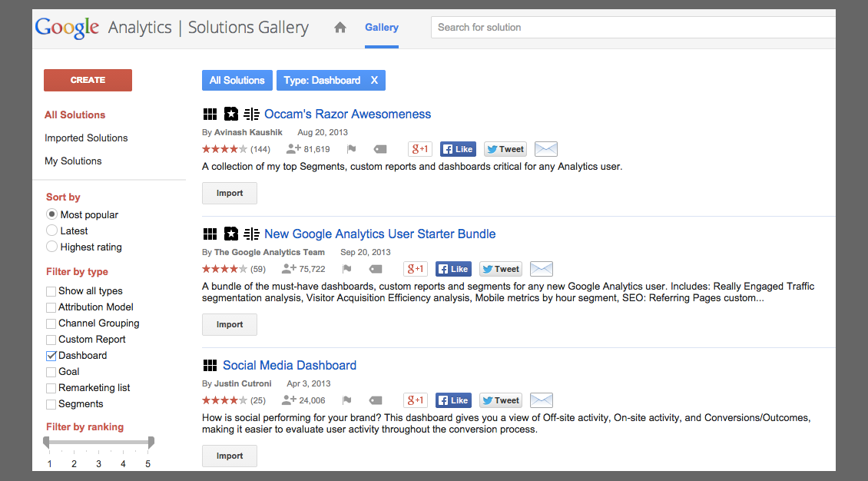Like the Starter Bundle on Facebook
868x481 pixels.
point(453,269)
